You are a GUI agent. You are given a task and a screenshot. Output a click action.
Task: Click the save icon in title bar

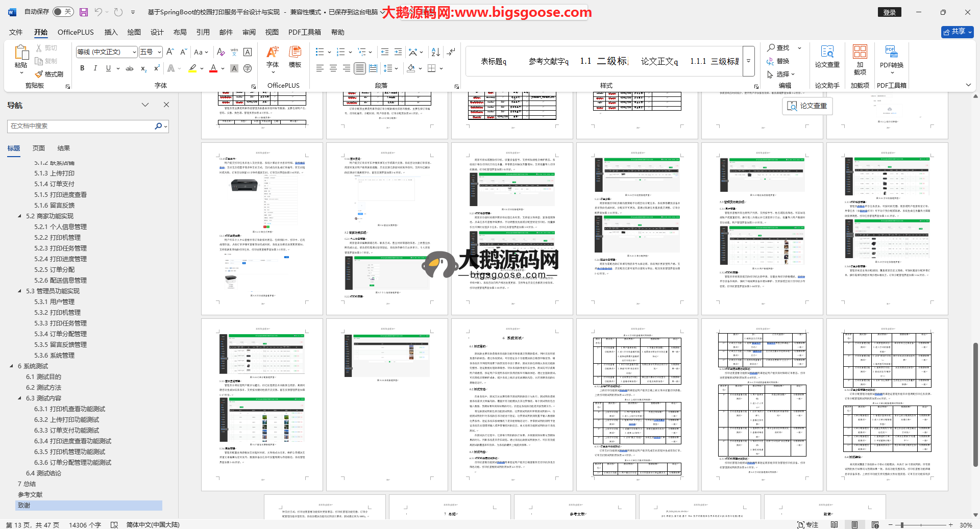tap(84, 12)
